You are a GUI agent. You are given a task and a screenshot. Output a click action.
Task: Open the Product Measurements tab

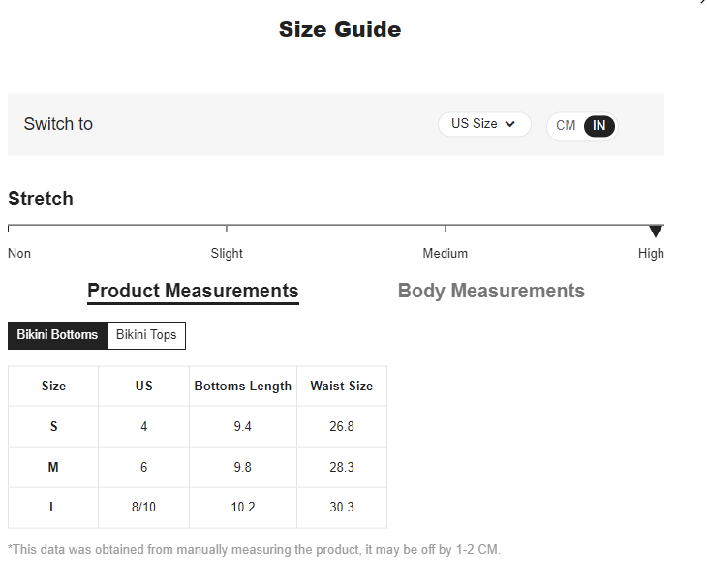point(193,292)
